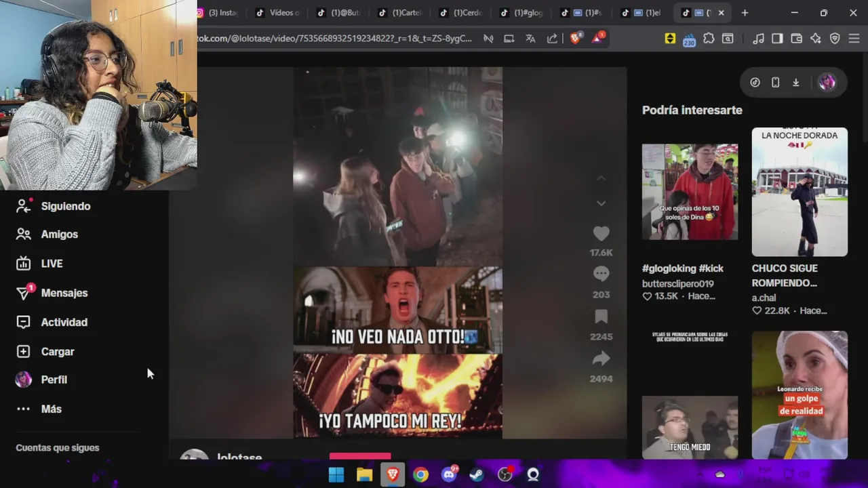Click the Mensajes paper-plane icon

click(x=24, y=293)
